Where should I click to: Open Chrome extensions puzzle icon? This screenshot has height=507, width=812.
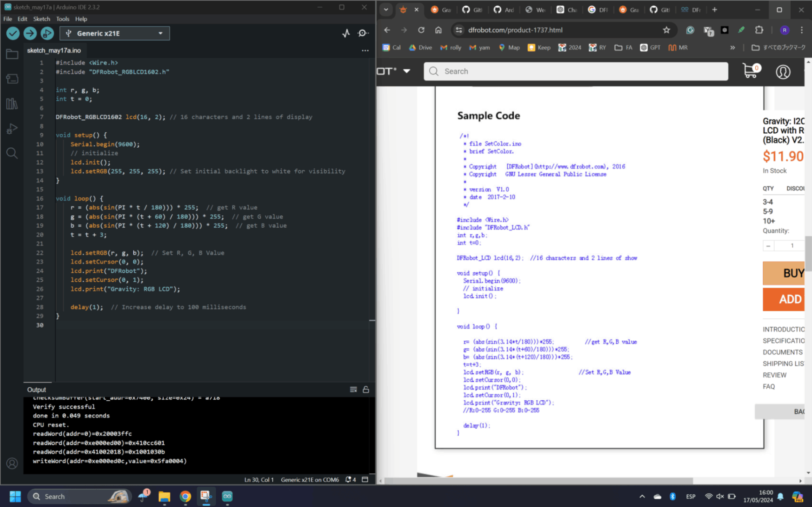tap(759, 30)
